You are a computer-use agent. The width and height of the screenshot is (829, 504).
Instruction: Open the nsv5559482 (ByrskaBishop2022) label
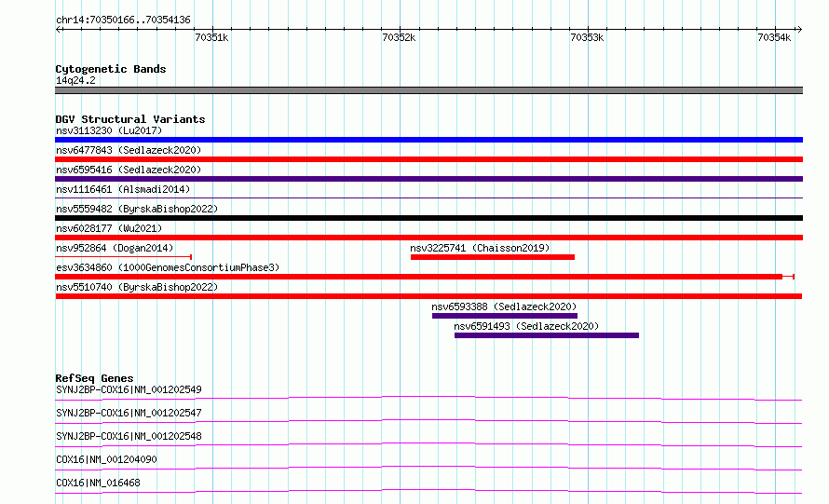pyautogui.click(x=137, y=209)
